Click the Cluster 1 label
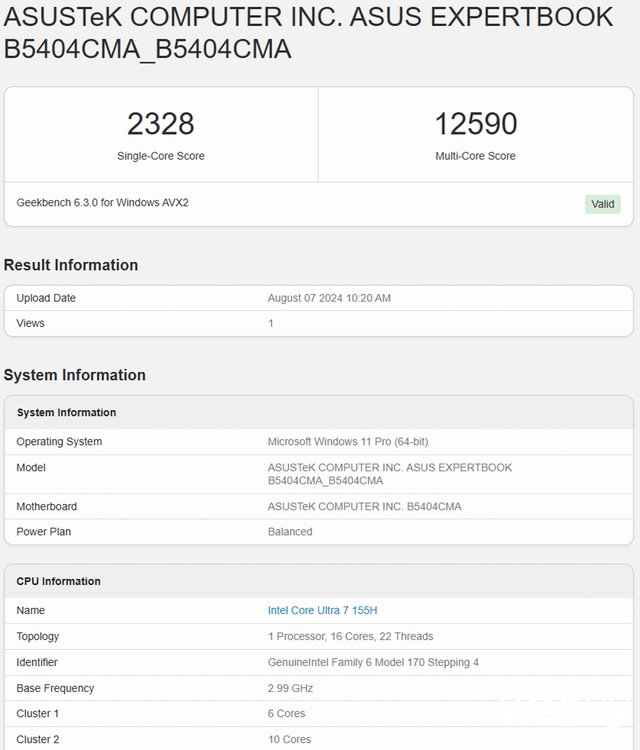The width and height of the screenshot is (640, 750). [x=37, y=714]
